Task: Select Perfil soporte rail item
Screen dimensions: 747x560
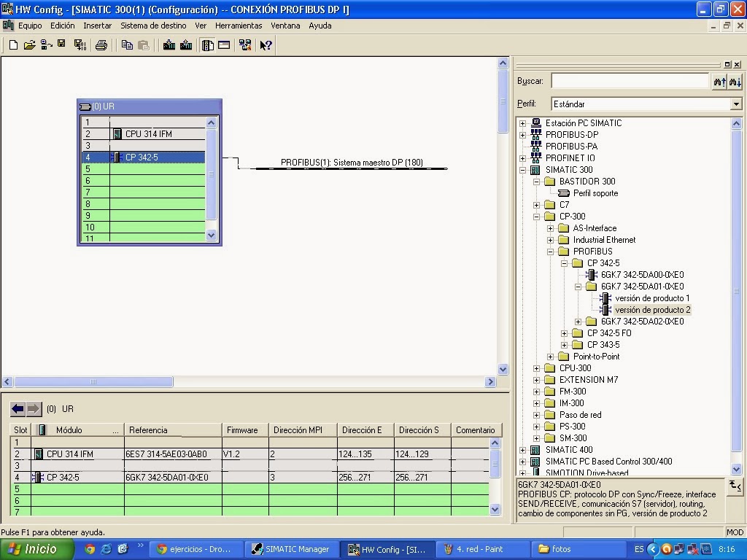Action: point(595,193)
